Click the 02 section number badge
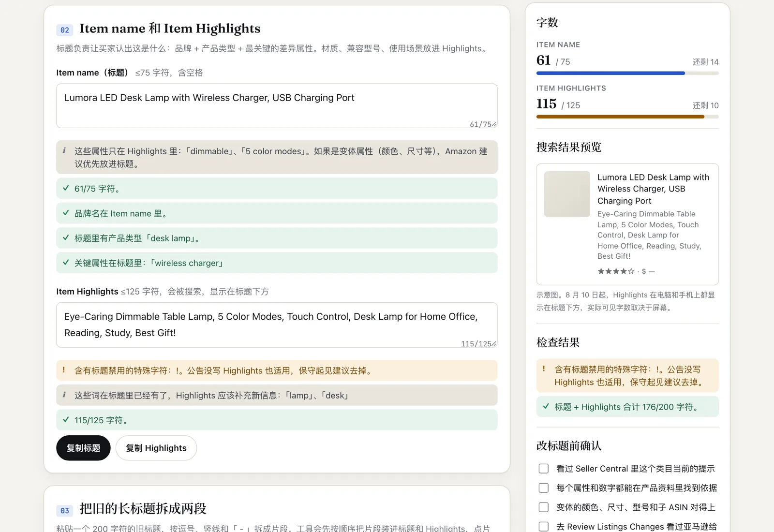The height and width of the screenshot is (532, 774). pos(65,30)
